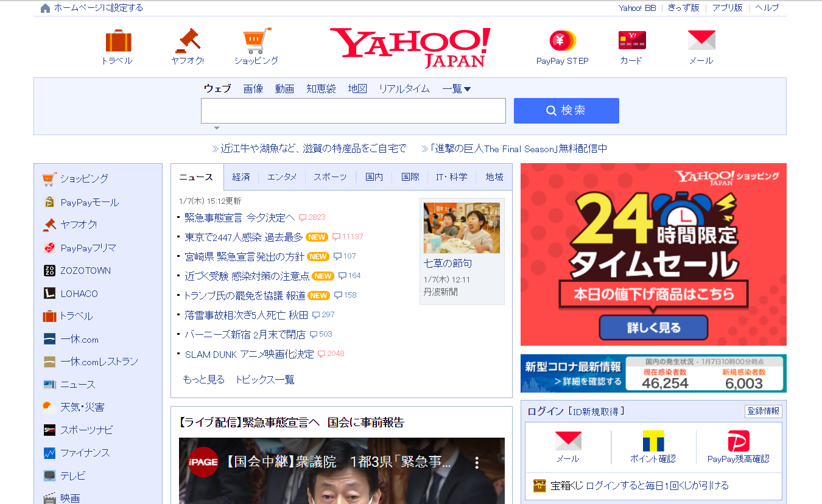
Task: Click the 登録情報 button
Action: [x=763, y=411]
